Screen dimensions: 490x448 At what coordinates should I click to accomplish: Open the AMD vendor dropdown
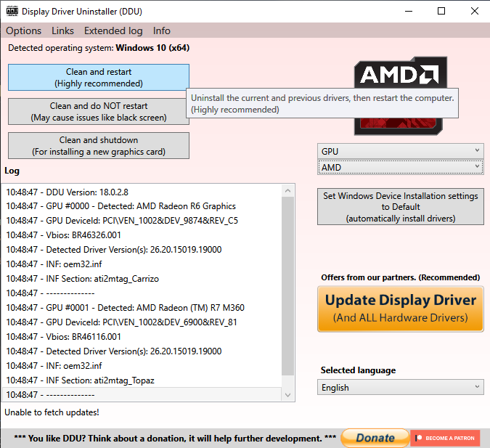pyautogui.click(x=400, y=167)
